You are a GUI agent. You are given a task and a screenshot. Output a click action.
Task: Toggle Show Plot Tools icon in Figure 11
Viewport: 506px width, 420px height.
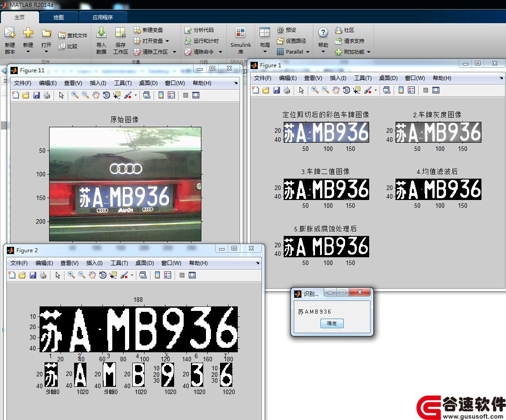[x=196, y=95]
